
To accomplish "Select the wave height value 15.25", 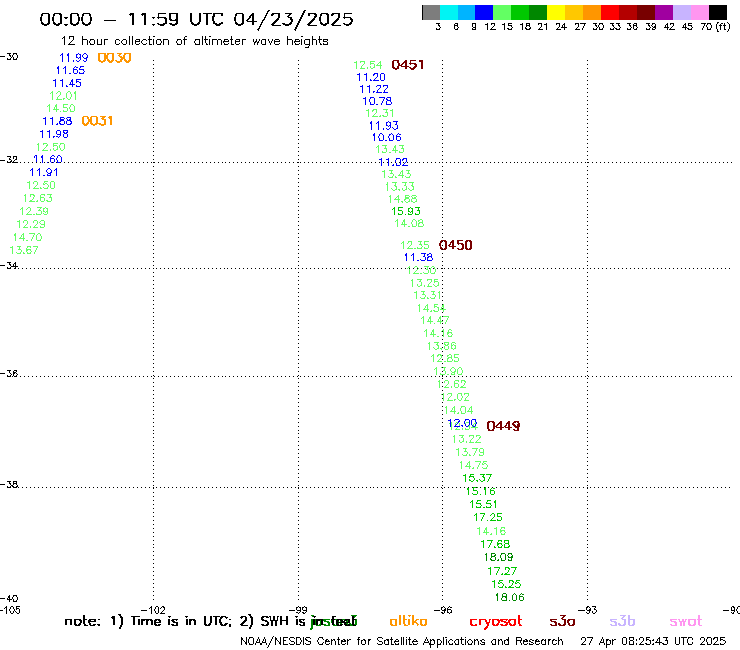I will [506, 584].
